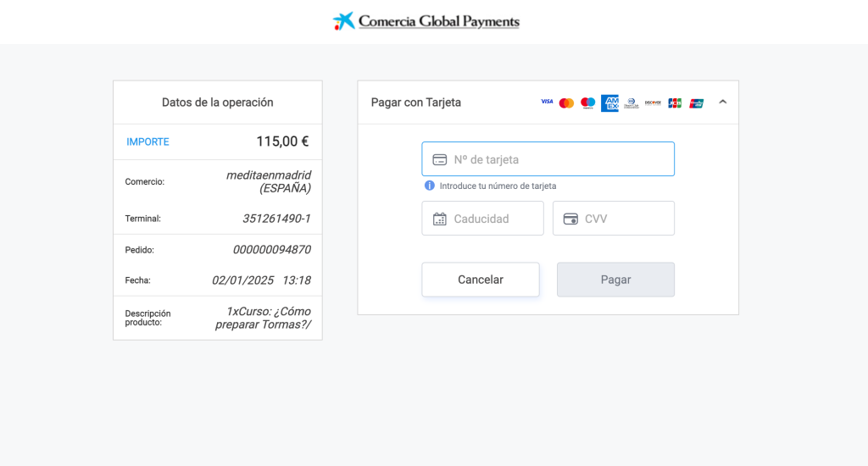
Task: Click the Mastercard logo
Action: (x=566, y=103)
